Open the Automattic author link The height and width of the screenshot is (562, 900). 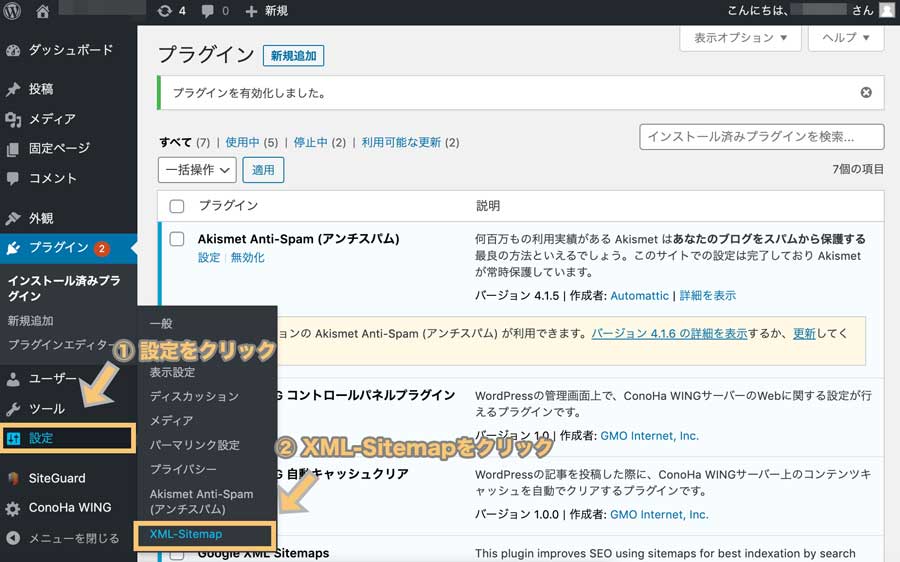tap(639, 296)
